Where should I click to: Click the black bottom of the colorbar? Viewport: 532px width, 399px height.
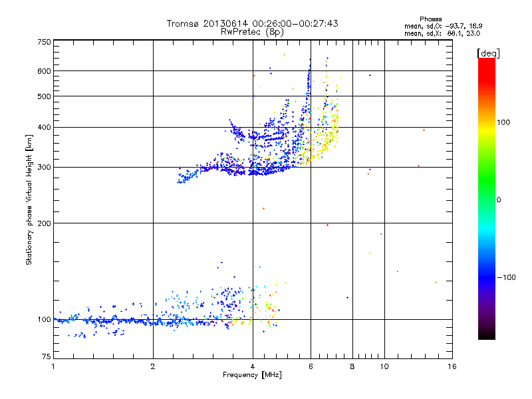487,334
